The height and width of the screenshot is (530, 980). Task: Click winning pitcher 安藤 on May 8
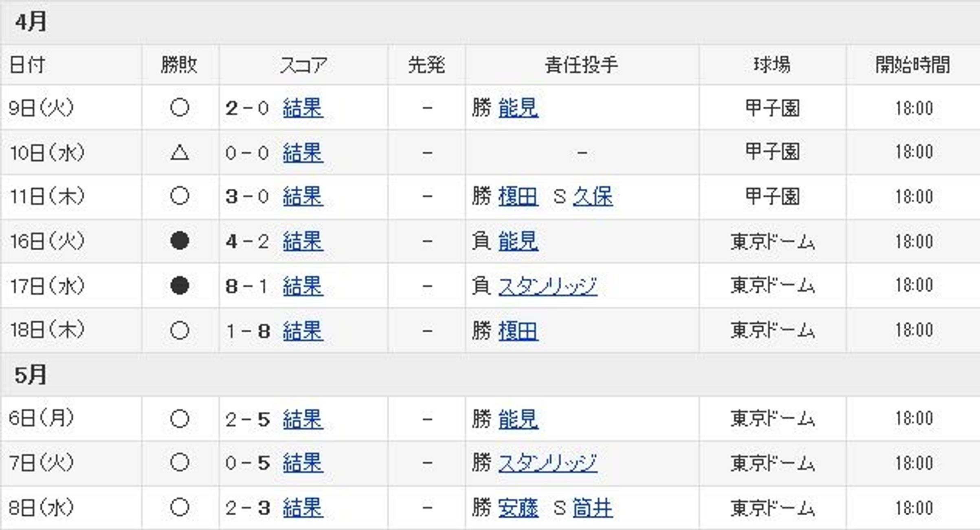click(518, 508)
